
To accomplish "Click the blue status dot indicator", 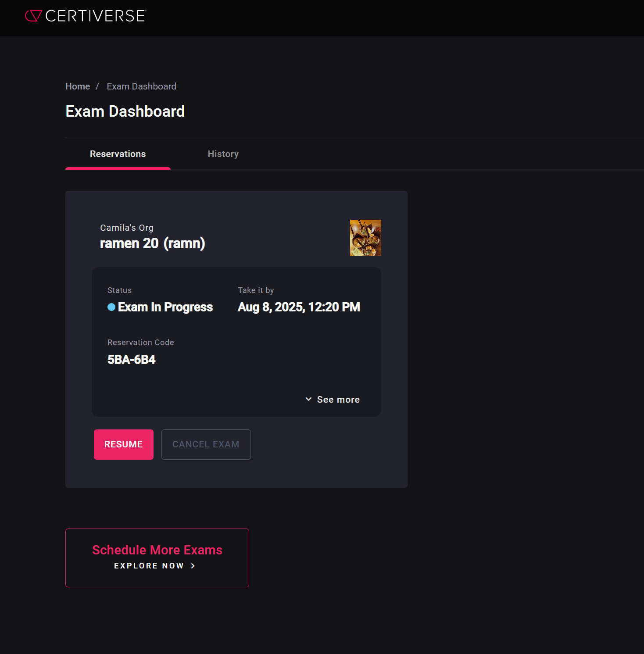I will click(111, 307).
